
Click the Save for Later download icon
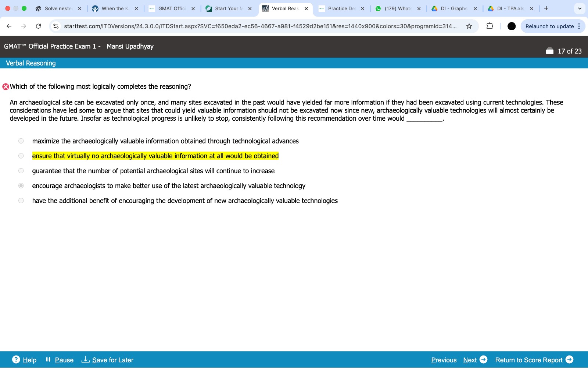85,360
